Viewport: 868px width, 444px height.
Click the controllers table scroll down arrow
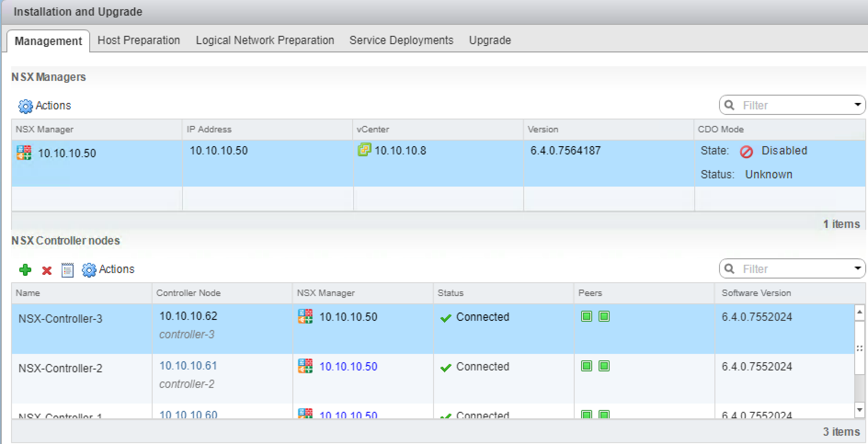(x=859, y=410)
